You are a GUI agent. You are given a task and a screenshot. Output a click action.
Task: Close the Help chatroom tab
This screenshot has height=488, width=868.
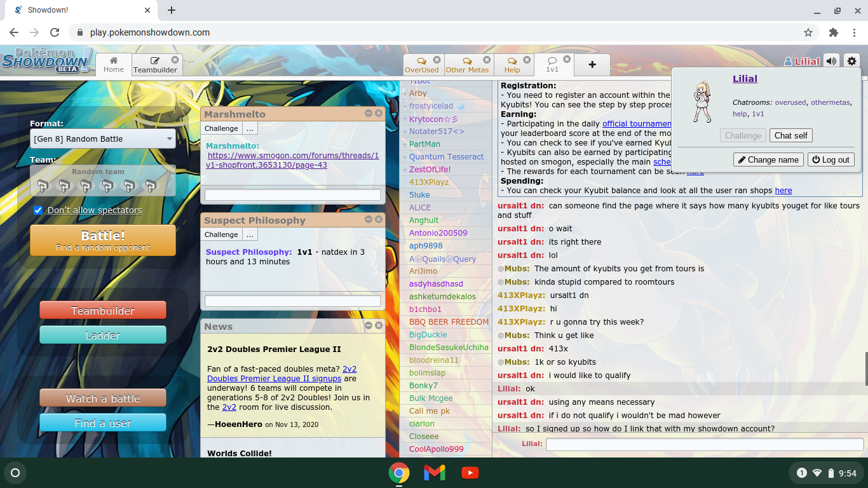[526, 60]
